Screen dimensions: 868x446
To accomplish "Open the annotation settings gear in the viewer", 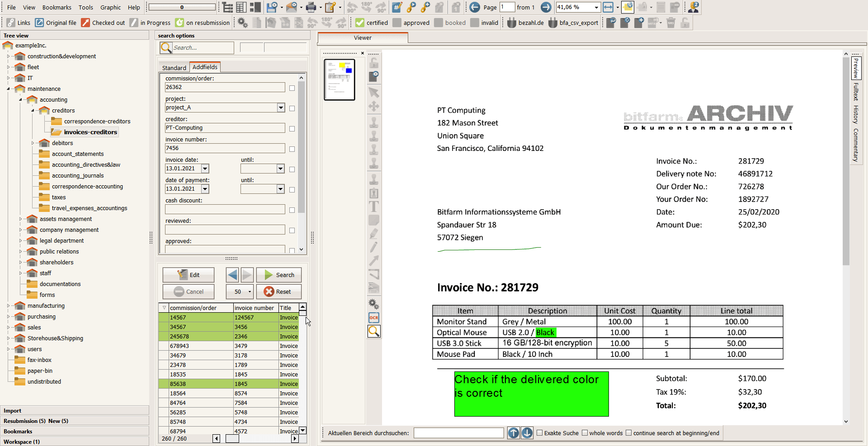I will [x=374, y=304].
